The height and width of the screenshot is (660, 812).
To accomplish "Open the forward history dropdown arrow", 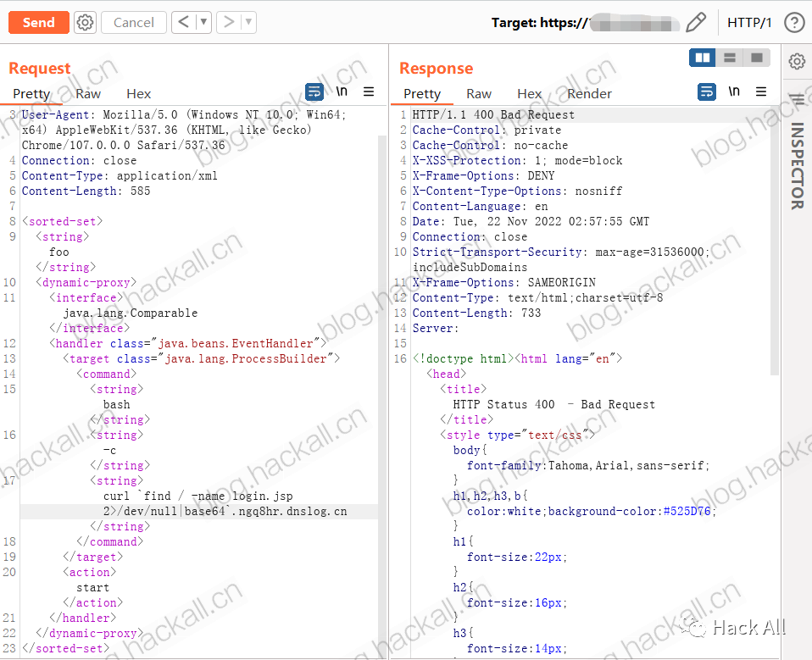I will point(249,22).
